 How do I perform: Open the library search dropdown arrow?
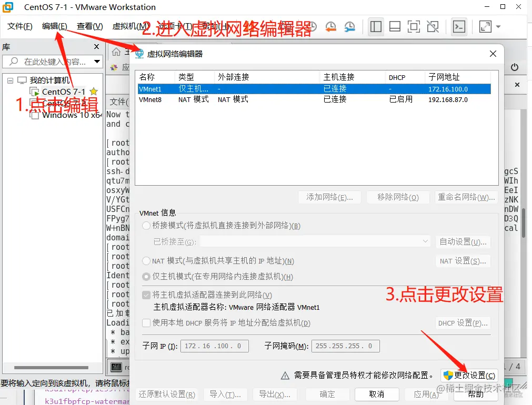[x=97, y=62]
